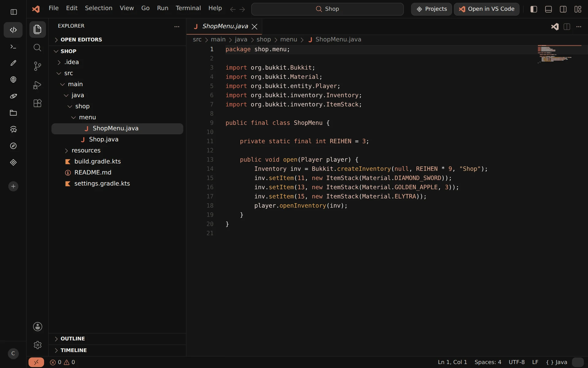
Task: Open the Run and Debug view
Action: (37, 85)
